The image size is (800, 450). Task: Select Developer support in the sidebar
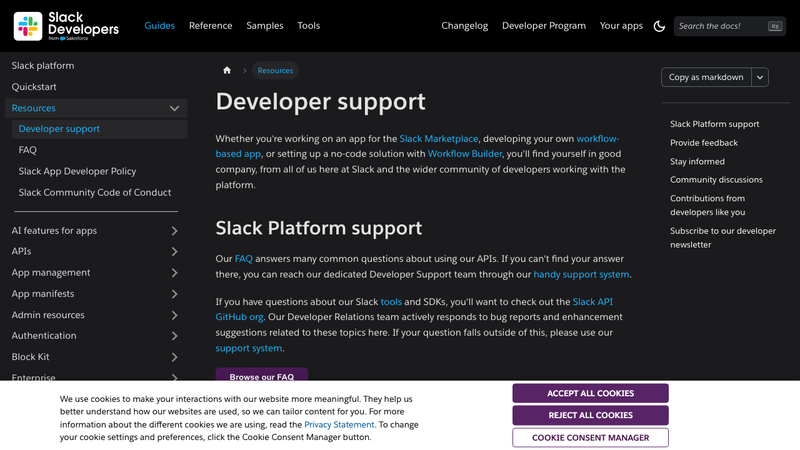point(99,129)
